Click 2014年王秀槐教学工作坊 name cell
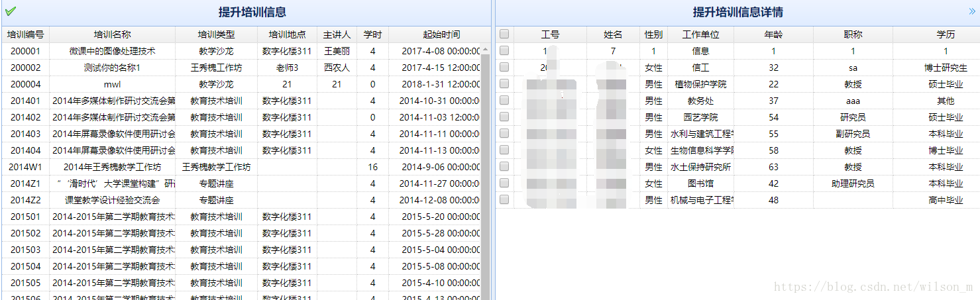This screenshot has width=980, height=300. [112, 167]
